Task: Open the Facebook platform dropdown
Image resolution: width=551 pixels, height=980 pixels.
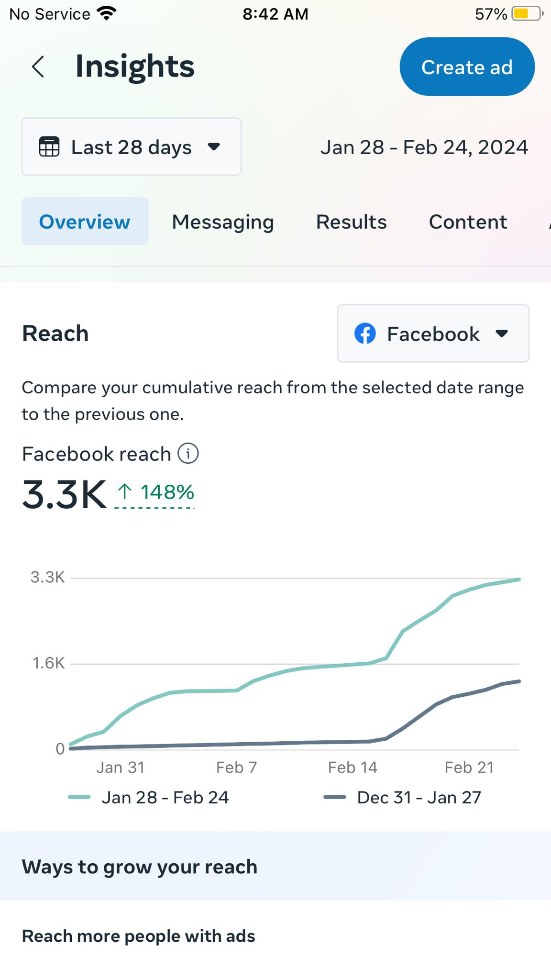Action: tap(433, 334)
